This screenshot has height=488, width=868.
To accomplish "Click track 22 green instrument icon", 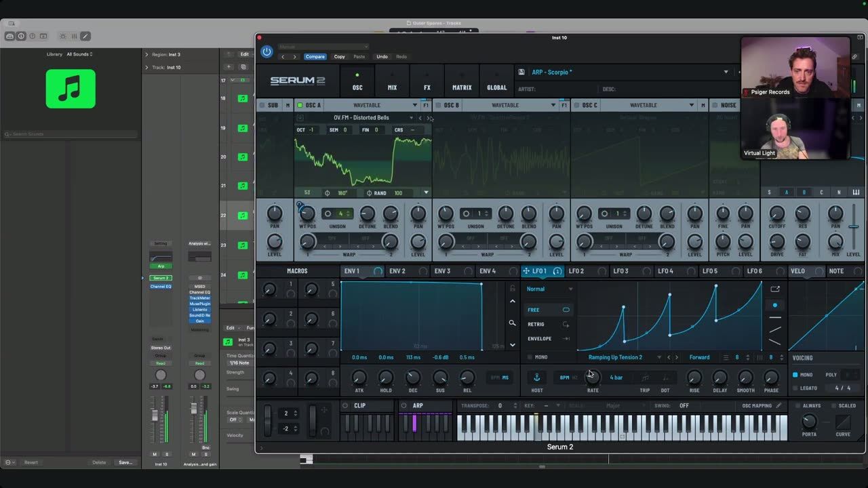I will pyautogui.click(x=242, y=216).
